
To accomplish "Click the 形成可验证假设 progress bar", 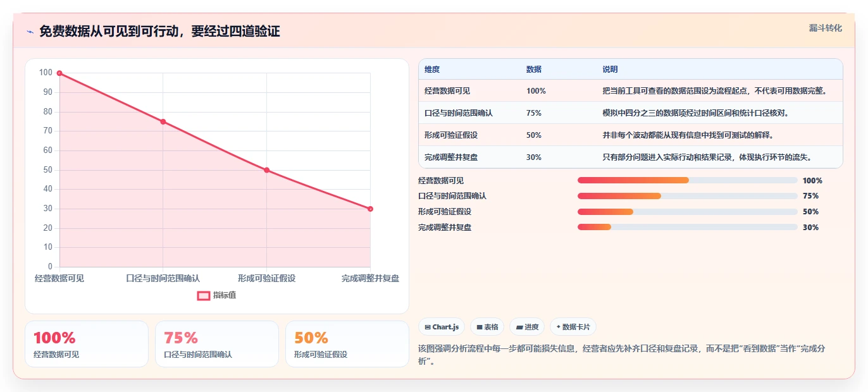I will 687,212.
